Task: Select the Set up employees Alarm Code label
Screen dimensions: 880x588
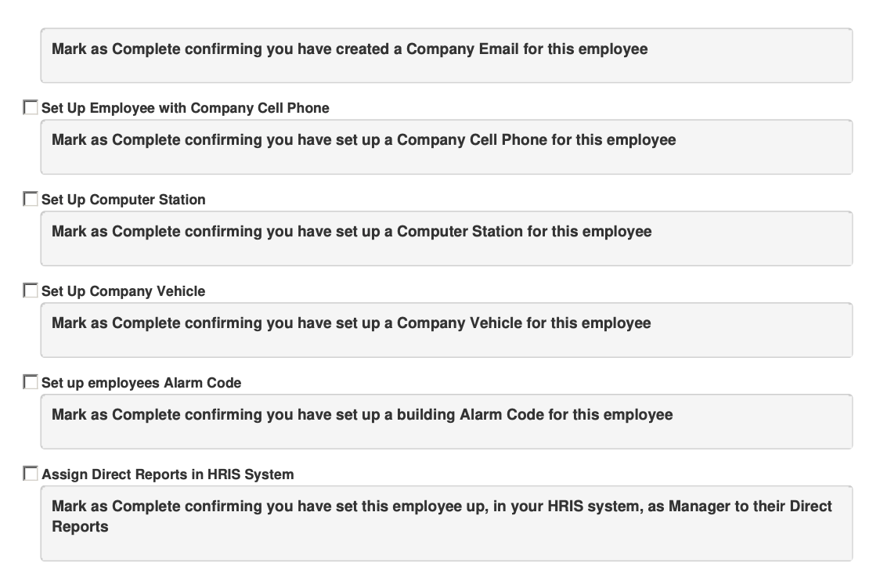Action: tap(142, 383)
